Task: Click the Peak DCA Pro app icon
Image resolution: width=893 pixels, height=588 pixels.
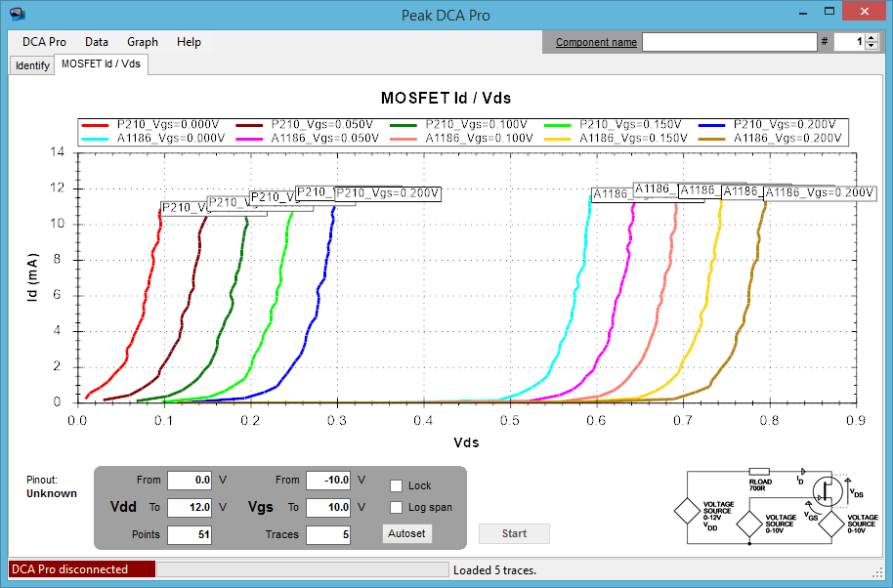Action: (18, 14)
